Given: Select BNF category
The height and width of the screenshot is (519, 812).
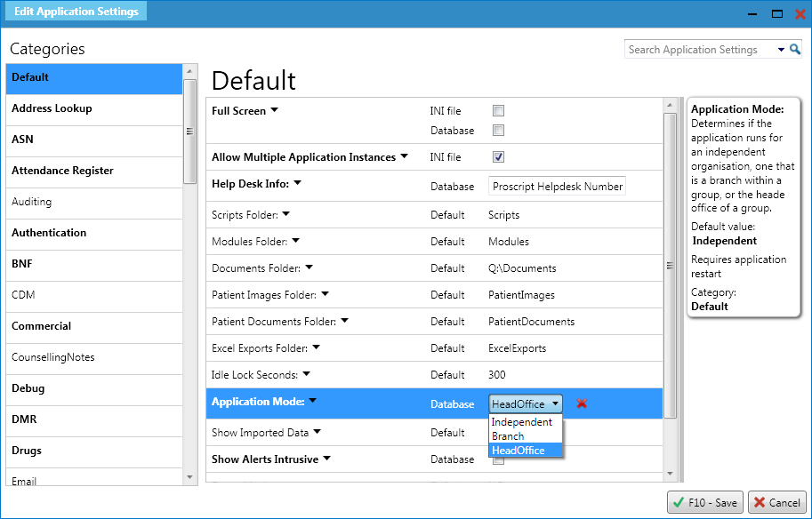Looking at the screenshot, I should 94,266.
